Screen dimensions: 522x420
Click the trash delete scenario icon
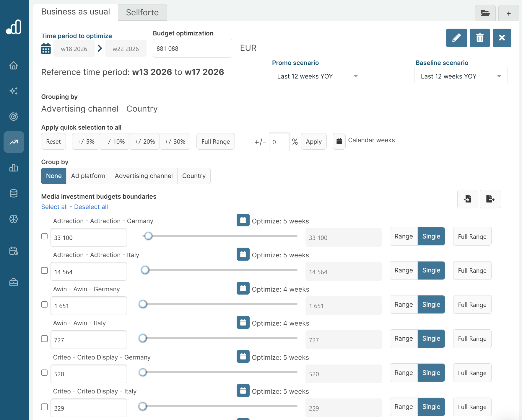[x=479, y=38]
